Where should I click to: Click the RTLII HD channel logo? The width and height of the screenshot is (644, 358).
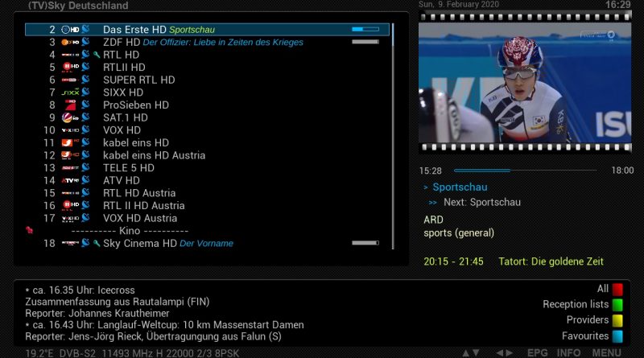(70, 68)
